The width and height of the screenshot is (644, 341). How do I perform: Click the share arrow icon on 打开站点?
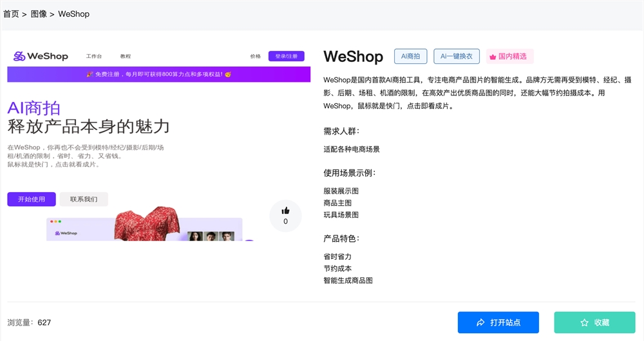(480, 322)
